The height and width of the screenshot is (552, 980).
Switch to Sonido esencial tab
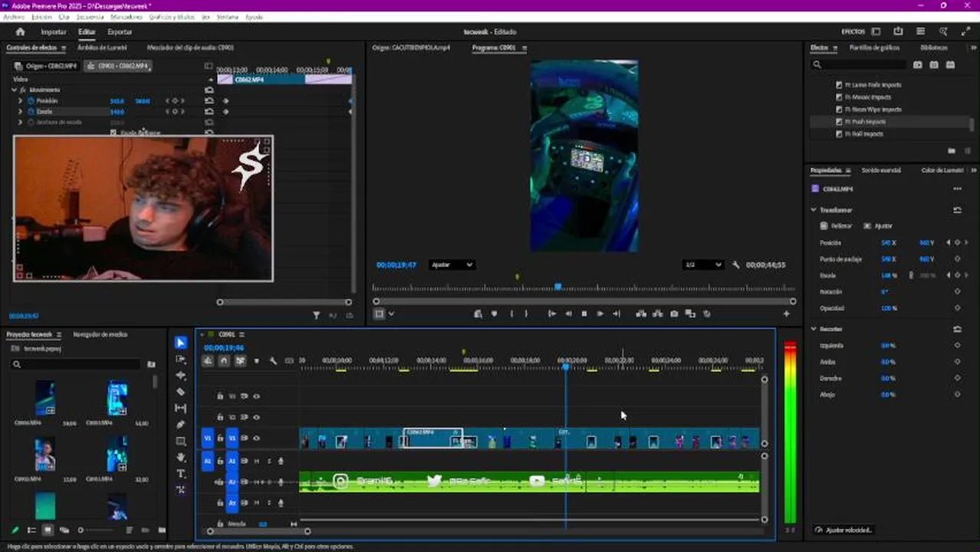click(x=881, y=170)
